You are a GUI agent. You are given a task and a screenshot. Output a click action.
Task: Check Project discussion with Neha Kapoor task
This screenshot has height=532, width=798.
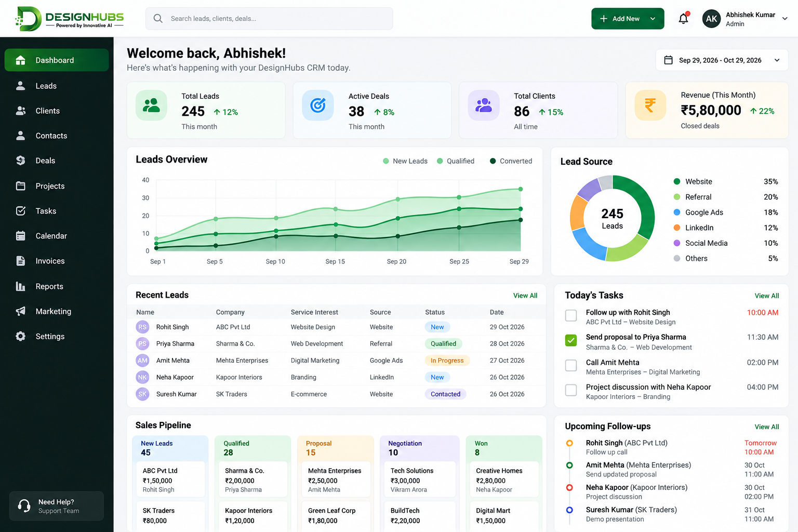[571, 390]
